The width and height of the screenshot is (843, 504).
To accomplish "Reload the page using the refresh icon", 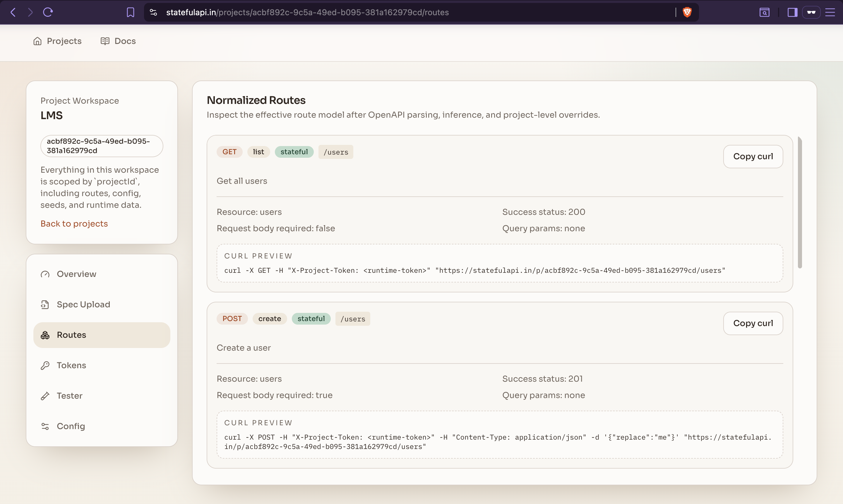I will (48, 12).
